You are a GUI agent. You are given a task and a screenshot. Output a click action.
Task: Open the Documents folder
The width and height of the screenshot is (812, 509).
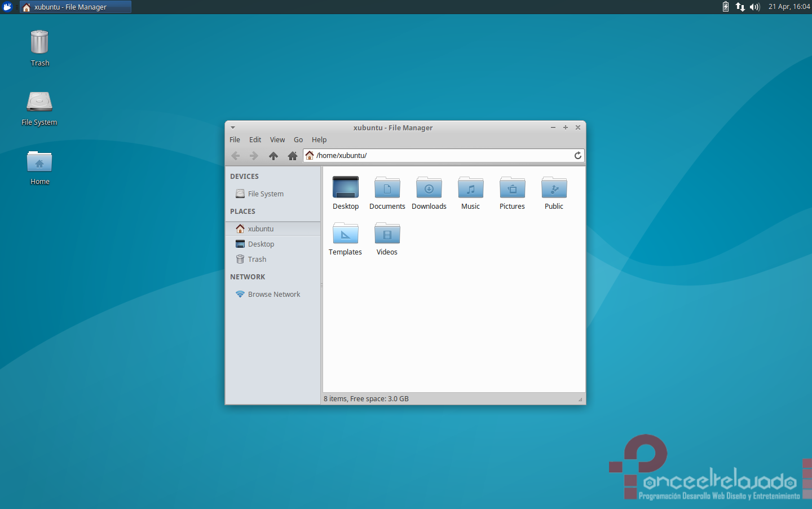pos(387,193)
